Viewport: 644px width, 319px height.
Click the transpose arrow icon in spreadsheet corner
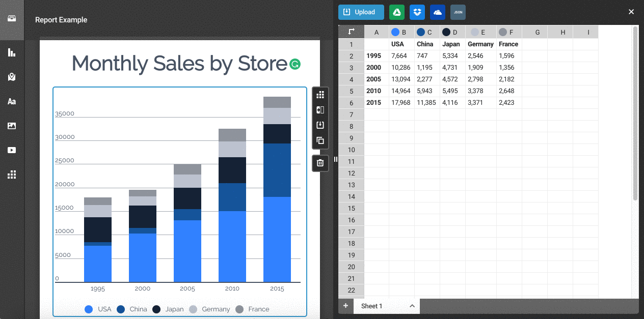[351, 32]
